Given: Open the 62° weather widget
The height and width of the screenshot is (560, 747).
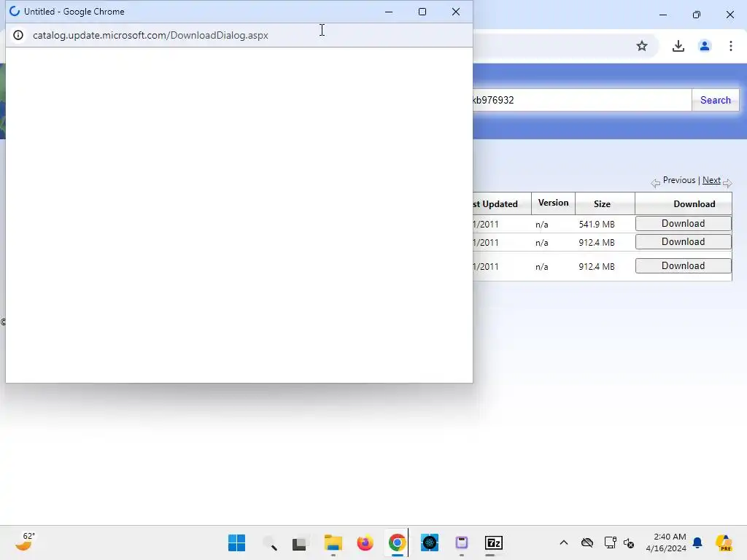Looking at the screenshot, I should coord(25,542).
